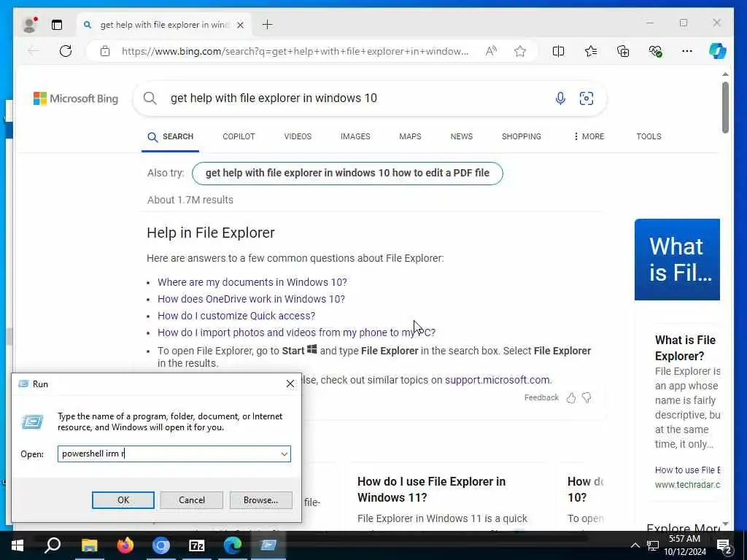Image resolution: width=747 pixels, height=560 pixels.
Task: Click OK in the Run dialog
Action: (123, 500)
